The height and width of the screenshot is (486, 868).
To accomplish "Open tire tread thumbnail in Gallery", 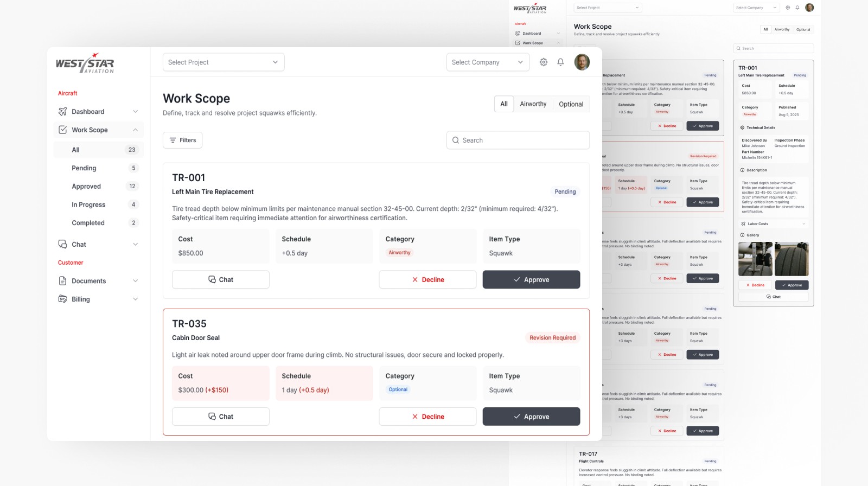I will tap(792, 259).
